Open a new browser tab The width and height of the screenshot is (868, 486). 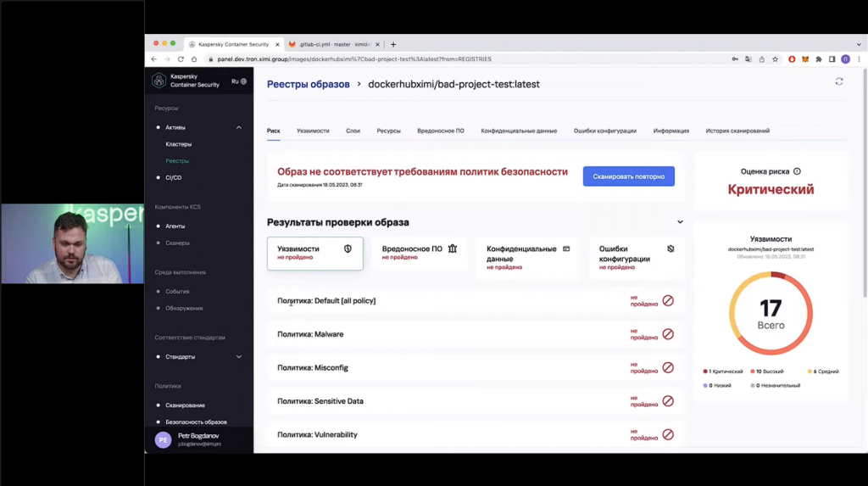click(393, 44)
